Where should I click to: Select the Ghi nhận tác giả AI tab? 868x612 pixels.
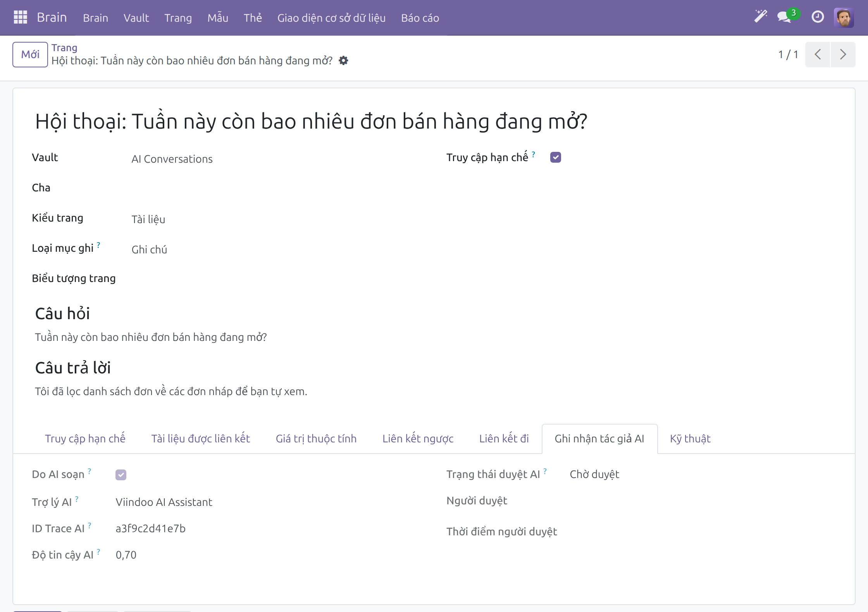click(x=599, y=438)
